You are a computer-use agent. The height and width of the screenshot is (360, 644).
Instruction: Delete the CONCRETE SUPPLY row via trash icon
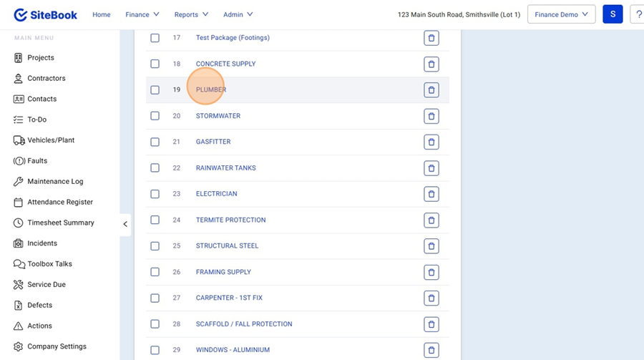(x=431, y=64)
